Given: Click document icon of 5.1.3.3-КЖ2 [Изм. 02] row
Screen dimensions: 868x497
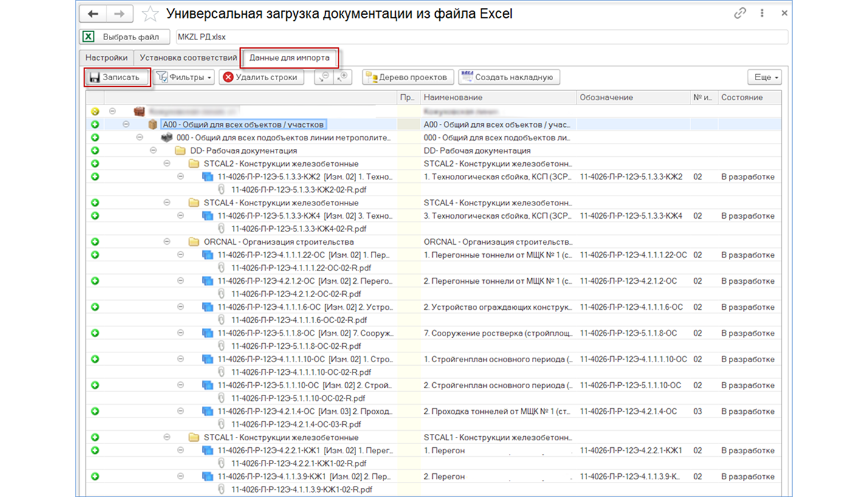Looking at the screenshot, I should 207,177.
